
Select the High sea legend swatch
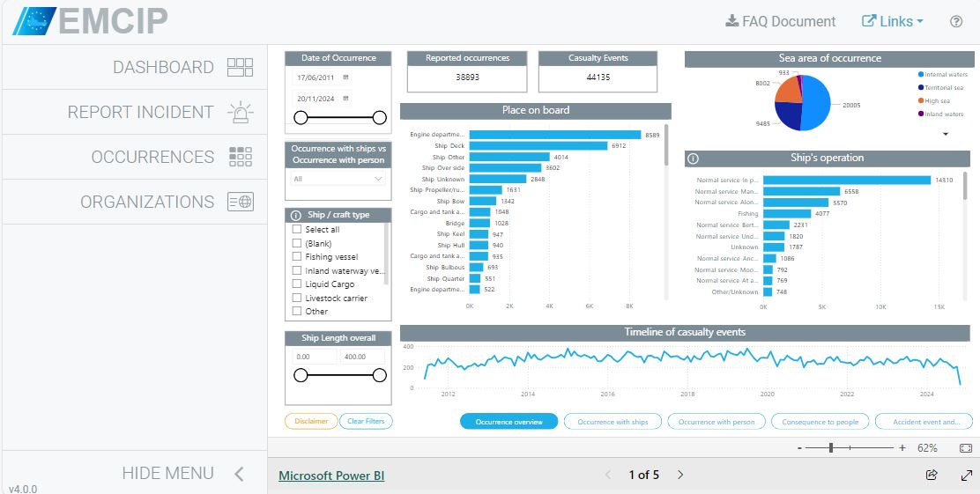pyautogui.click(x=921, y=100)
